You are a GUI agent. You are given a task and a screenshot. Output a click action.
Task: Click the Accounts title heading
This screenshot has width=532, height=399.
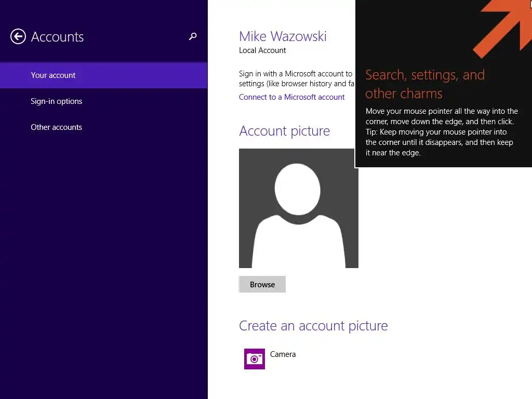(57, 37)
